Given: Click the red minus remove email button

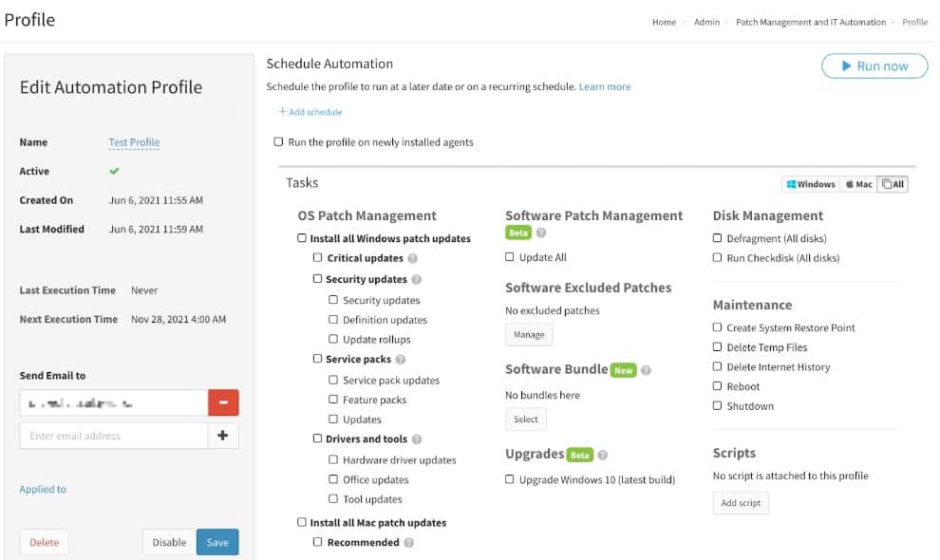Looking at the screenshot, I should (x=223, y=402).
